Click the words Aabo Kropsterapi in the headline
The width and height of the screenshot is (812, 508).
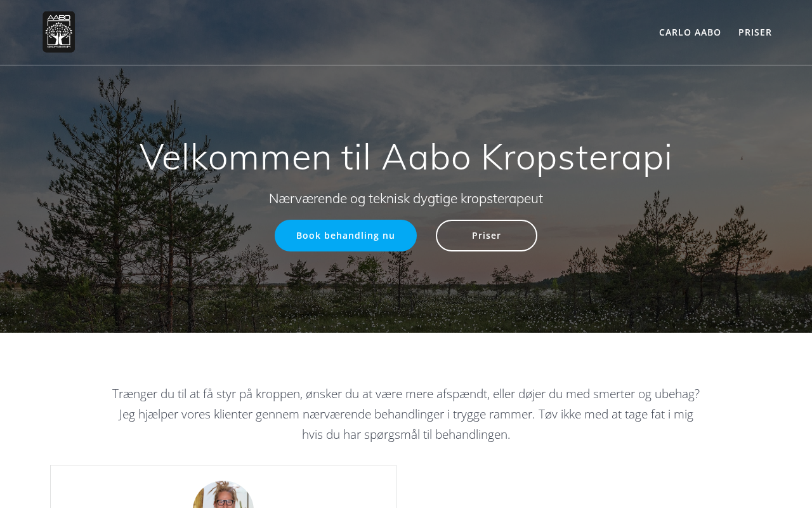527,157
